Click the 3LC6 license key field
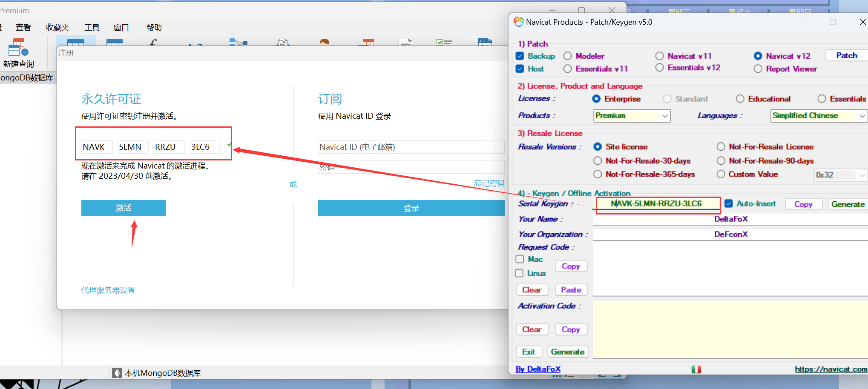868x389 pixels. pos(205,147)
